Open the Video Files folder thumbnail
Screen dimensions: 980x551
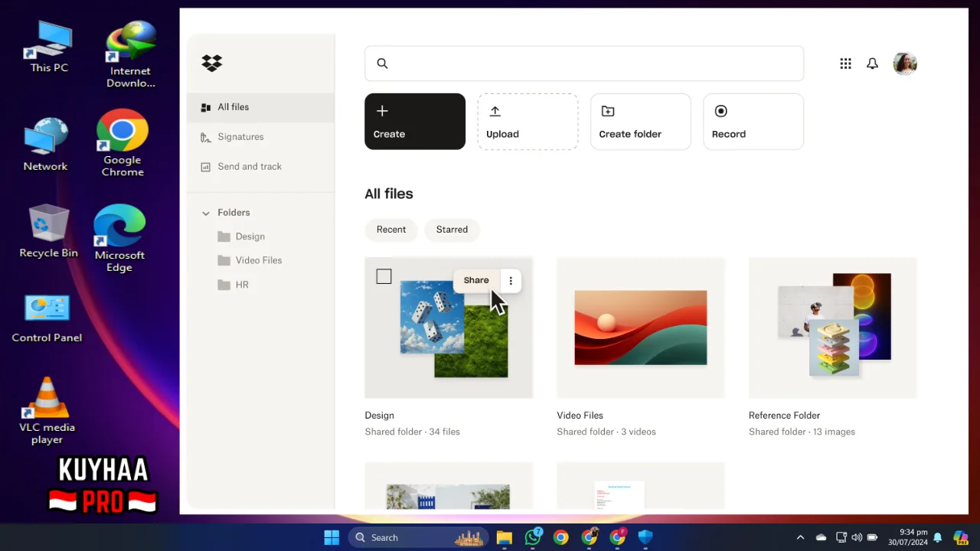[x=641, y=328]
